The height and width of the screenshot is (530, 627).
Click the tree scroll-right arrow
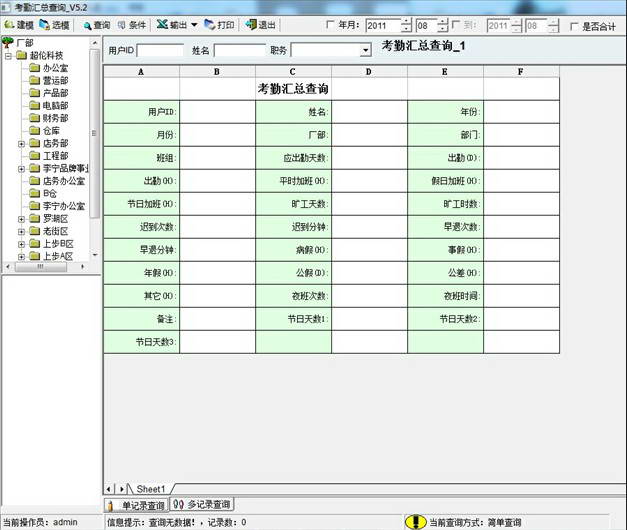[x=82, y=266]
